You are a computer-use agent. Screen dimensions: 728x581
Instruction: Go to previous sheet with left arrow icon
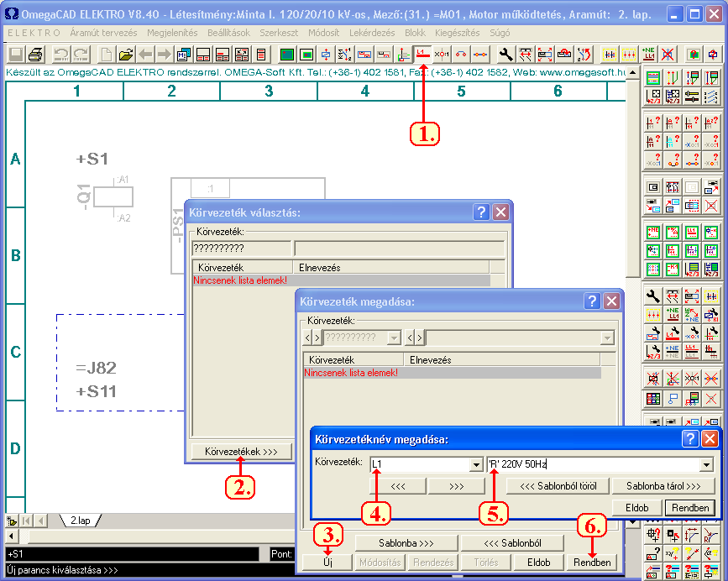[x=145, y=55]
